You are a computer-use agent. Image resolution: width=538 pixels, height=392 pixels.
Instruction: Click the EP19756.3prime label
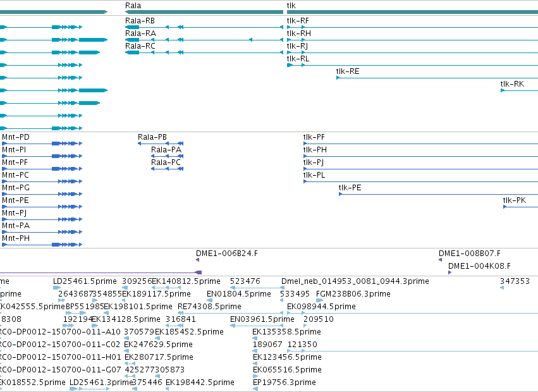pyautogui.click(x=284, y=383)
